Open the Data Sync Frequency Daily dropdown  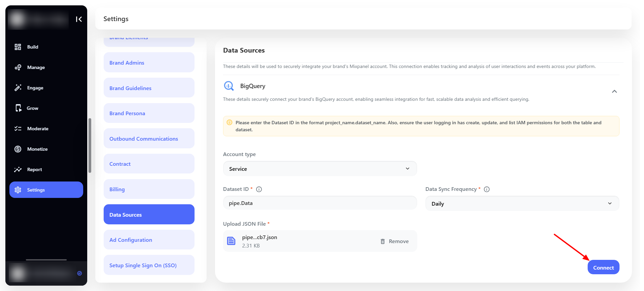tap(522, 204)
